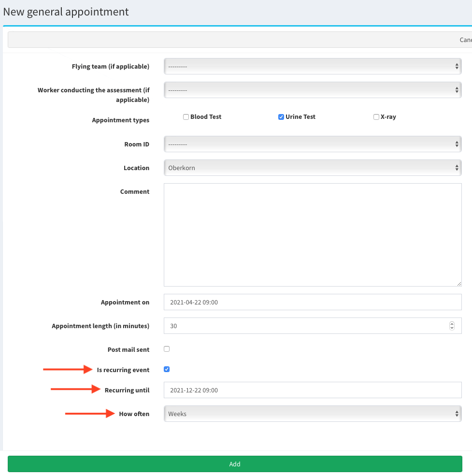Viewport: 472px width, 476px height.
Task: Click the Blood Test label text
Action: pos(206,117)
